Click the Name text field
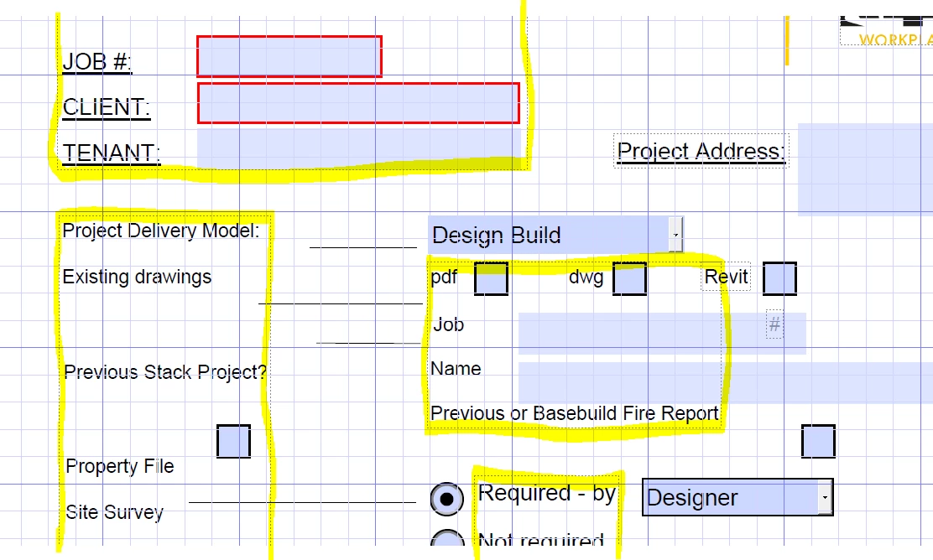The width and height of the screenshot is (933, 560). (726, 383)
